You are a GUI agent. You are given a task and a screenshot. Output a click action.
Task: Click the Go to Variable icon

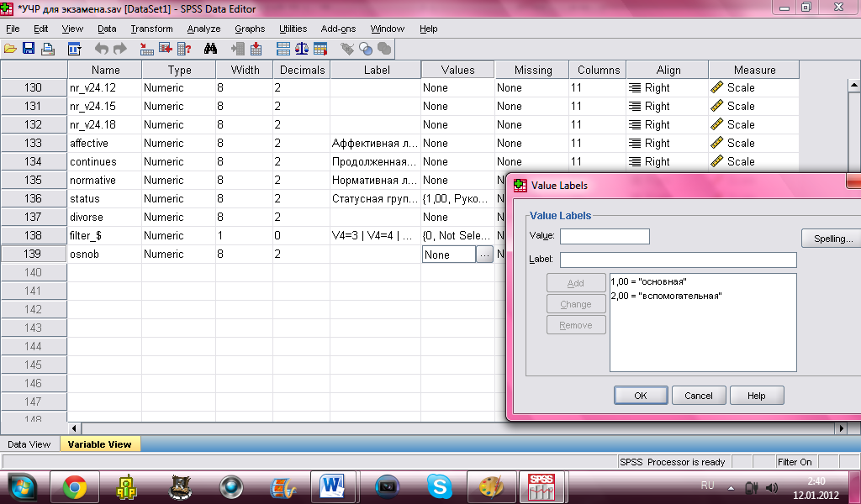166,49
